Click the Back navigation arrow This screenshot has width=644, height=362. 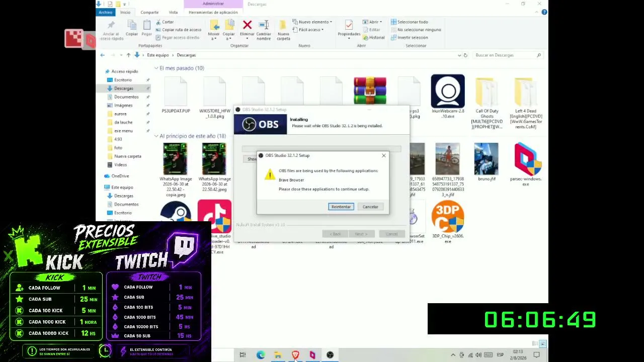pos(103,55)
